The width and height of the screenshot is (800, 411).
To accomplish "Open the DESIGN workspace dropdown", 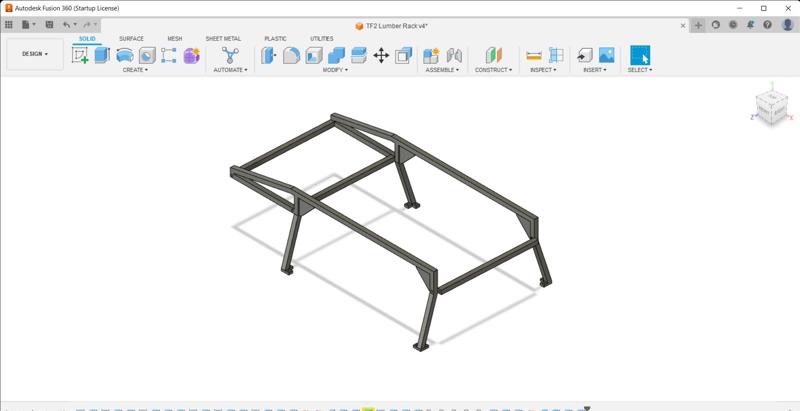I will (x=35, y=54).
